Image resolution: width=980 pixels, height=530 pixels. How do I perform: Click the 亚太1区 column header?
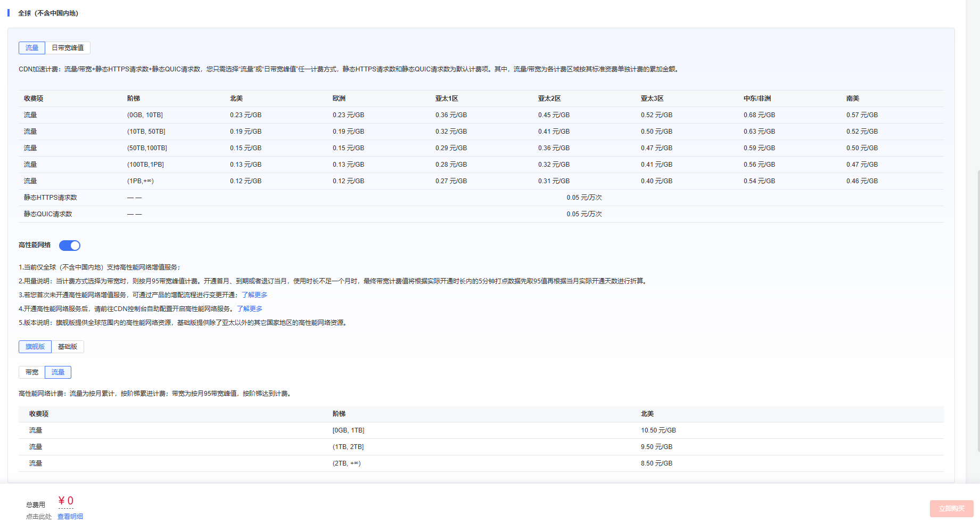[447, 99]
